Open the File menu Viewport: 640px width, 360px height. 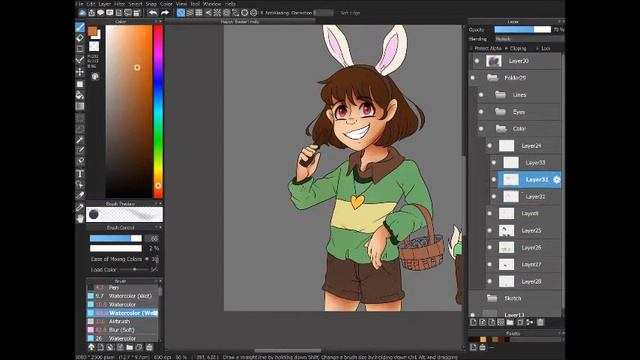tap(80, 4)
